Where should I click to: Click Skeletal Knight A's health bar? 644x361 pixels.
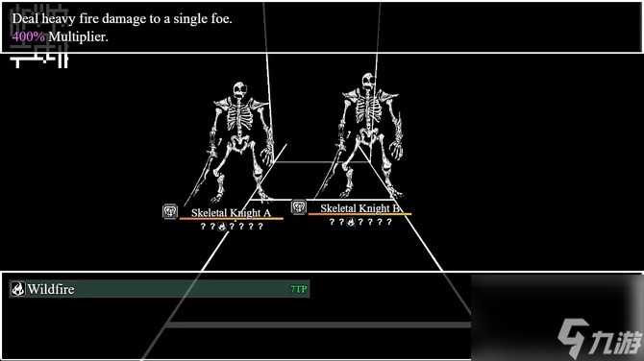click(232, 219)
